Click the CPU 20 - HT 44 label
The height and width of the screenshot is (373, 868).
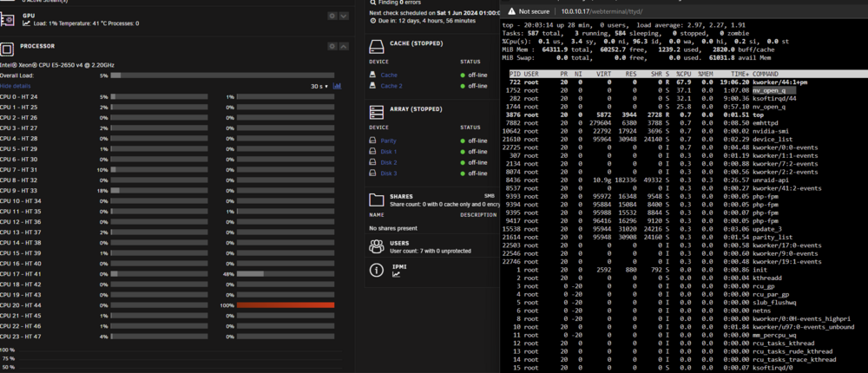[20, 305]
